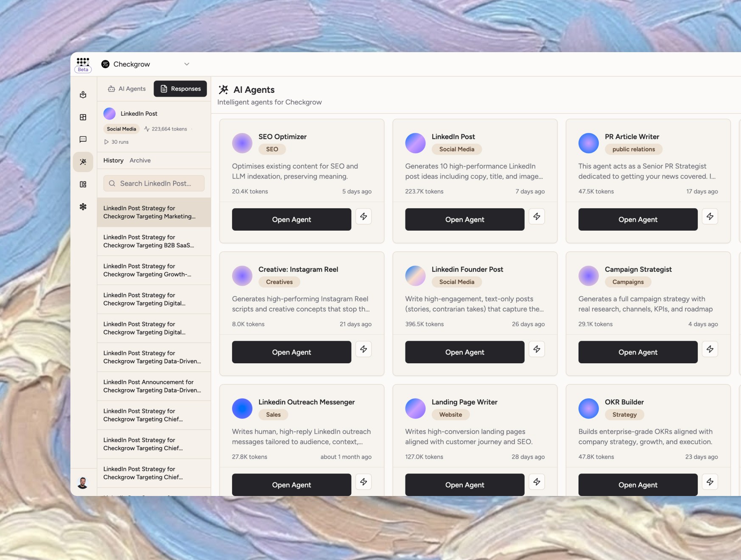This screenshot has height=560, width=741.
Task: Quick-run PR Article Writer lightning icon
Action: coord(710,216)
